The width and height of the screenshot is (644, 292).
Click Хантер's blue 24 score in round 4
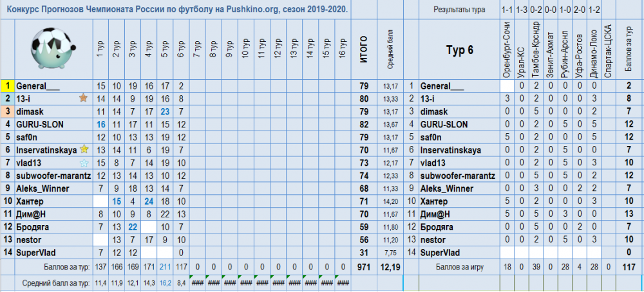149,201
